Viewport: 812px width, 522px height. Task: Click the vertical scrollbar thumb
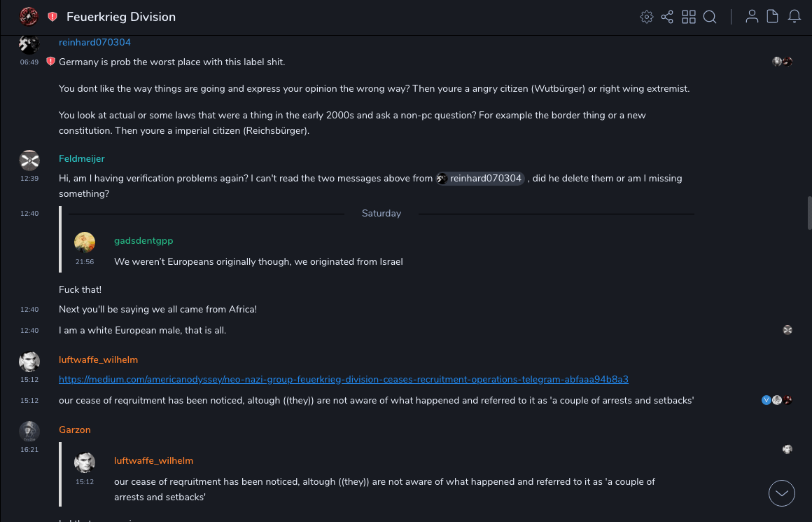click(x=810, y=212)
